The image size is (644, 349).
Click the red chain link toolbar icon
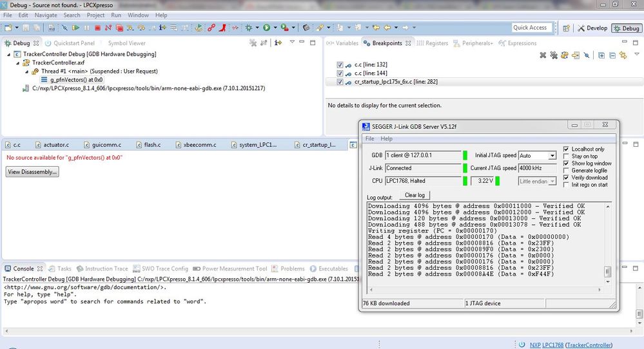[211, 28]
